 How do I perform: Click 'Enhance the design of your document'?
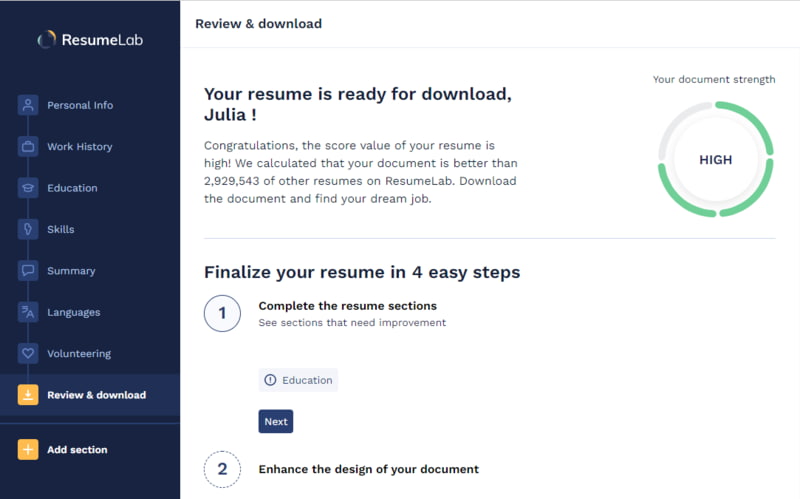368,469
